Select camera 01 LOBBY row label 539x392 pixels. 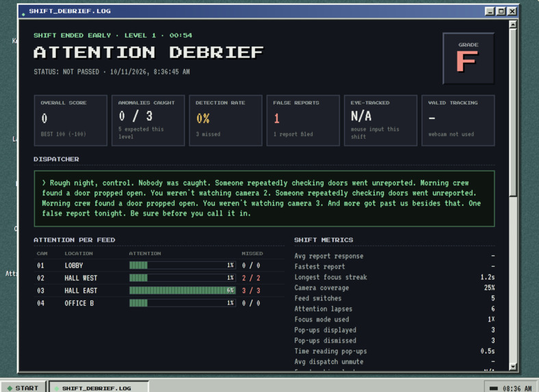coord(74,265)
